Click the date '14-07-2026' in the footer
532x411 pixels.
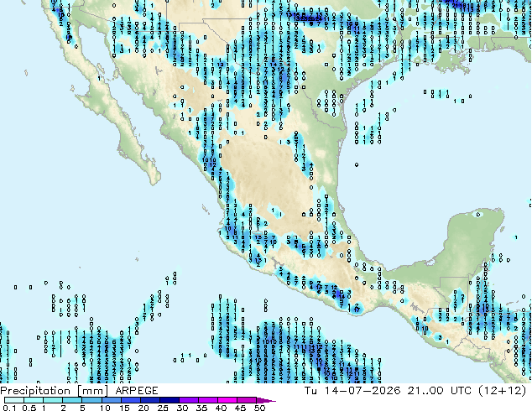(x=362, y=391)
